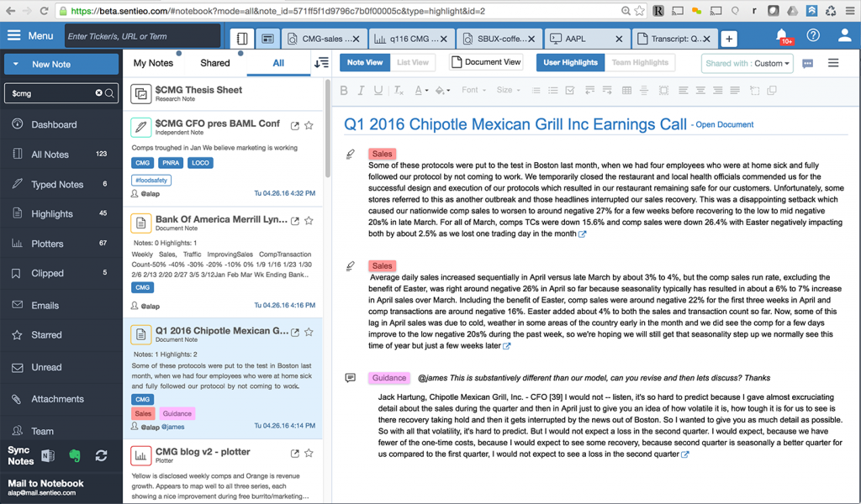The image size is (861, 504).
Task: Switch to the My Notes tab
Action: (x=153, y=63)
